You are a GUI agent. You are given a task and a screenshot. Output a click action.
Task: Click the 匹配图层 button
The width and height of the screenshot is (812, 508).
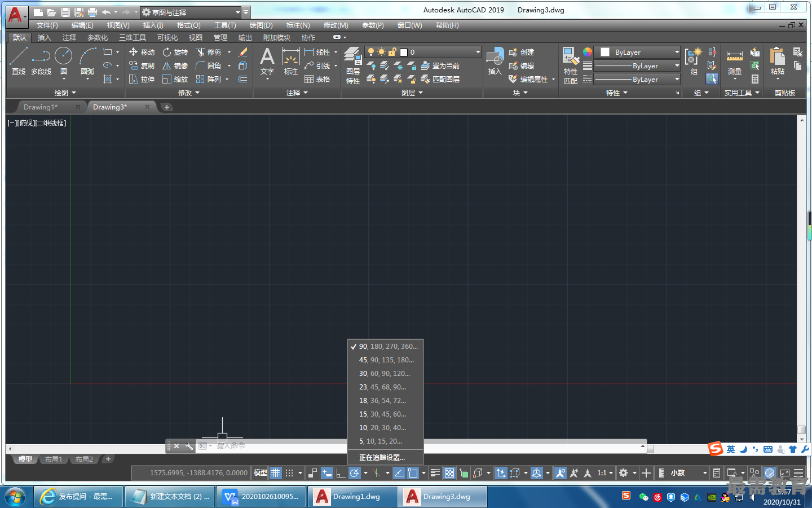click(440, 79)
